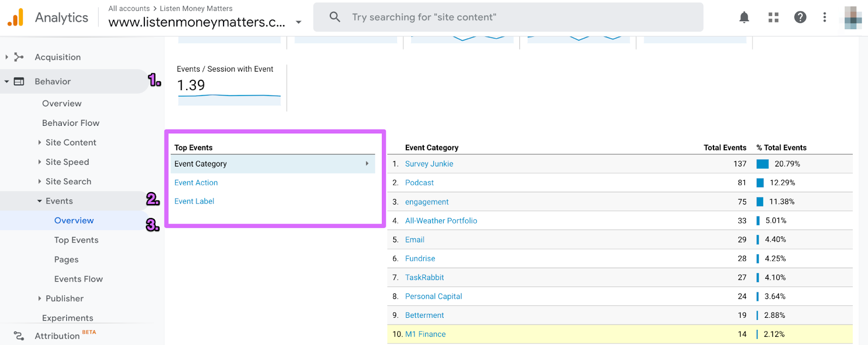
Task: Open the three-dot more options menu
Action: (x=825, y=17)
